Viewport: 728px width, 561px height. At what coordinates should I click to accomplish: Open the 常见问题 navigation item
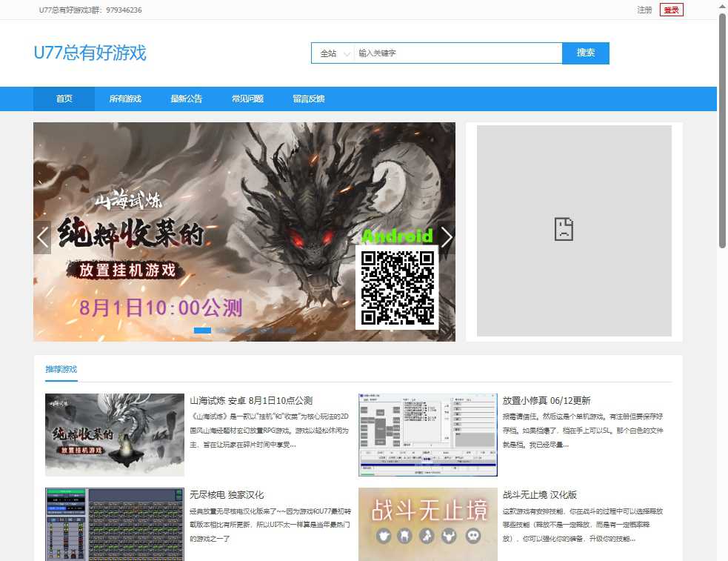pos(247,99)
